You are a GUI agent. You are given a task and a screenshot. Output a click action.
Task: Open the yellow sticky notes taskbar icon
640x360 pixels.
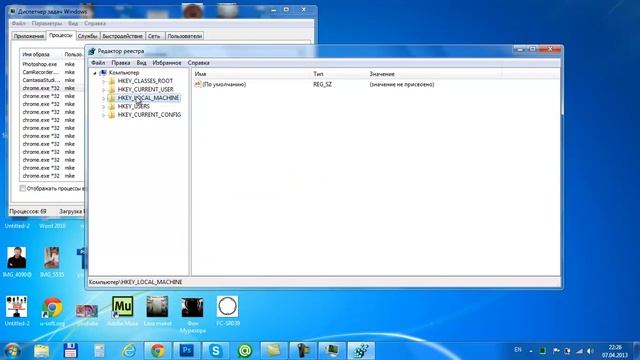[274, 351]
